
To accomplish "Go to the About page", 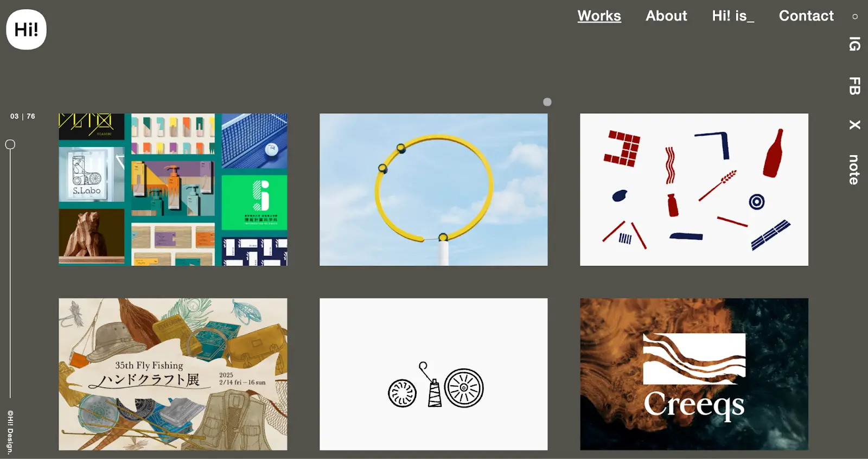I will [666, 16].
